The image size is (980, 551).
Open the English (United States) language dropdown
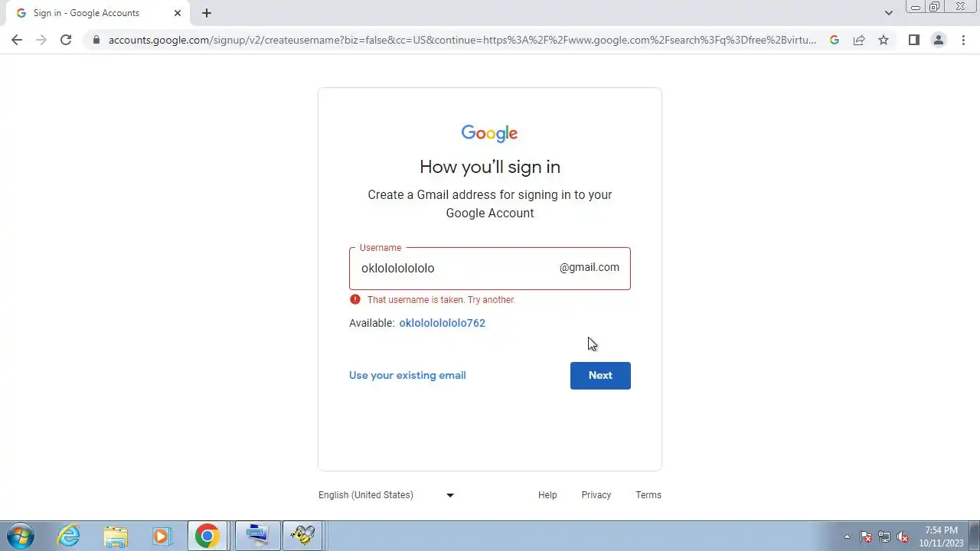pyautogui.click(x=387, y=495)
